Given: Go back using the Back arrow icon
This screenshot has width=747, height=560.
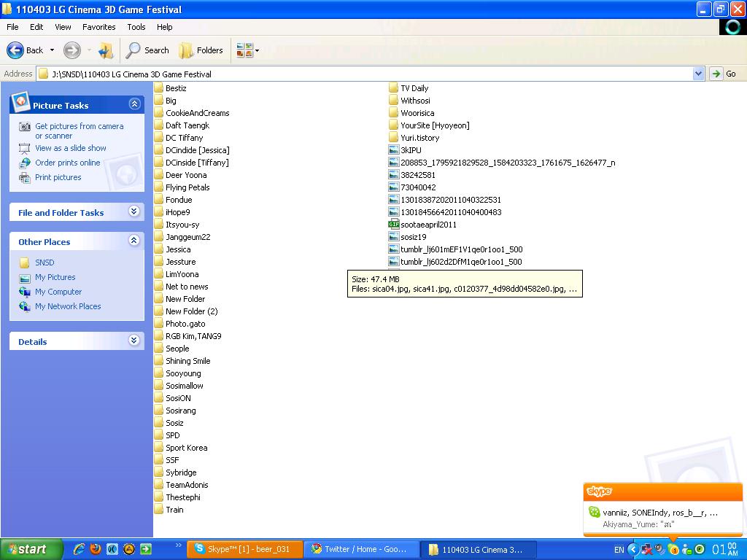Looking at the screenshot, I should (x=15, y=50).
